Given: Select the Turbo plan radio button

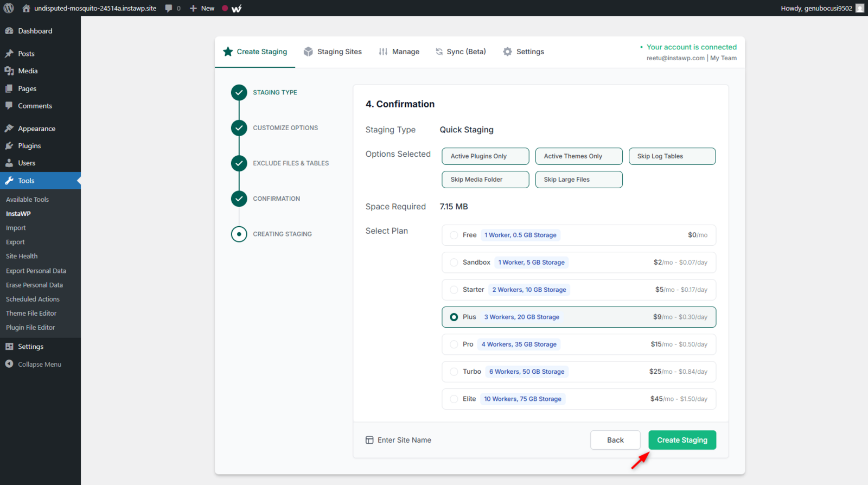Looking at the screenshot, I should [x=454, y=372].
